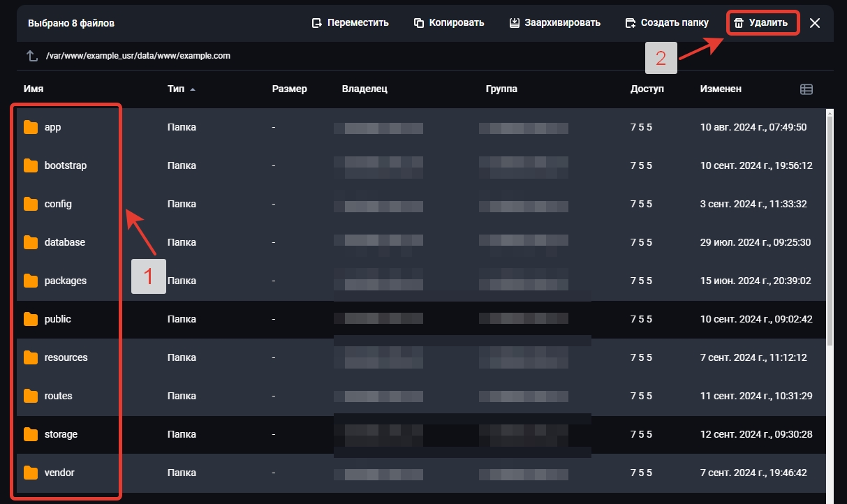Click the public folder icon

click(31, 319)
